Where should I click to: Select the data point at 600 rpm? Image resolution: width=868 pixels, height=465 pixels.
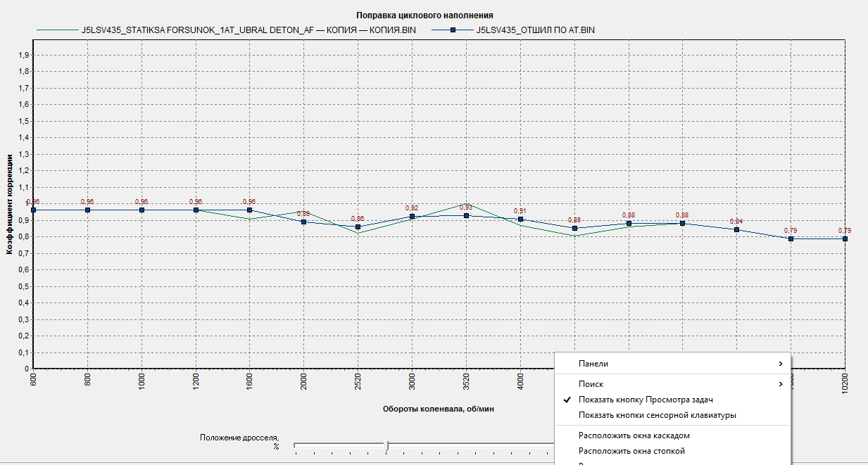click(x=33, y=210)
